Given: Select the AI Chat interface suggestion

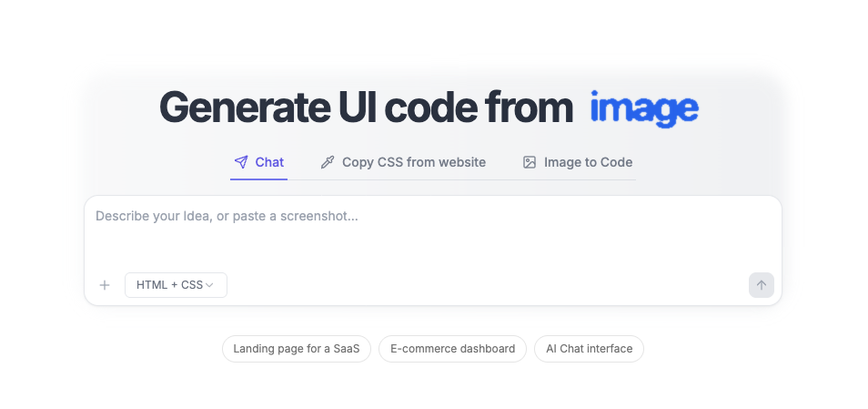Looking at the screenshot, I should [x=589, y=349].
